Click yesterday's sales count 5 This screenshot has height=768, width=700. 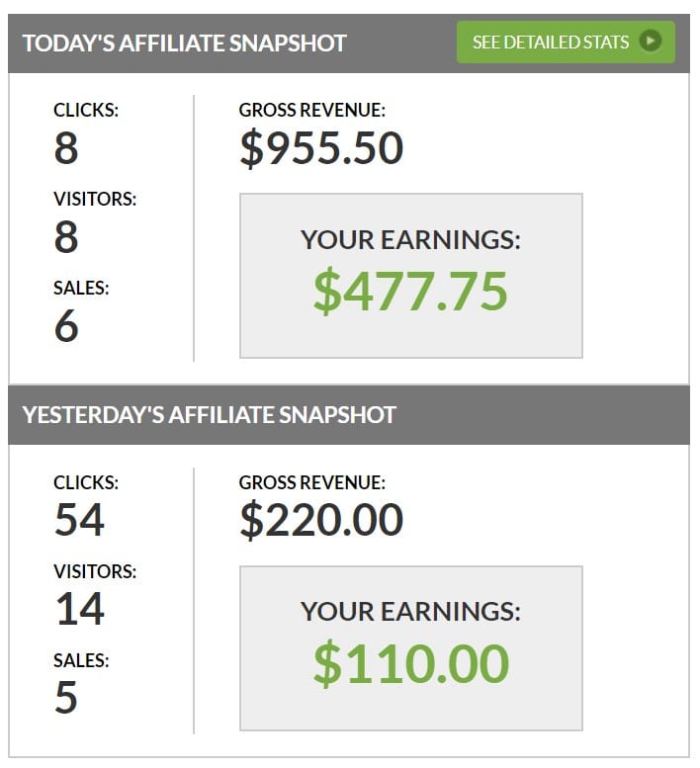[x=66, y=697]
